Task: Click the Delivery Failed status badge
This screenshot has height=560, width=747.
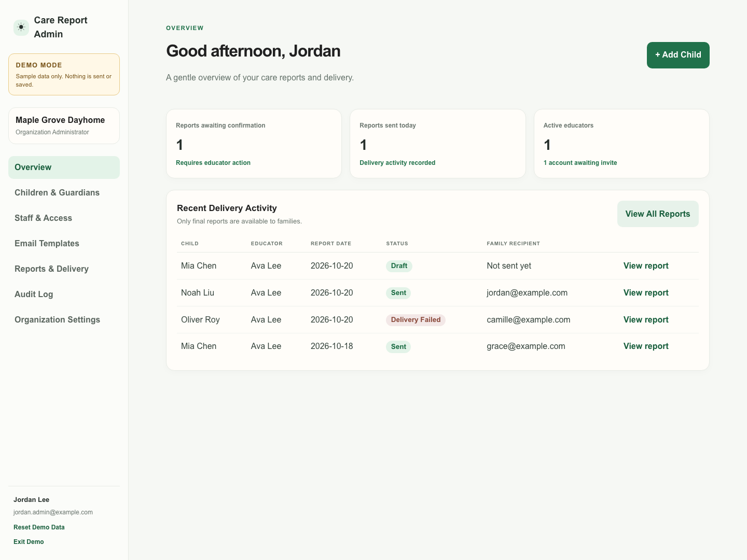Action: click(416, 320)
